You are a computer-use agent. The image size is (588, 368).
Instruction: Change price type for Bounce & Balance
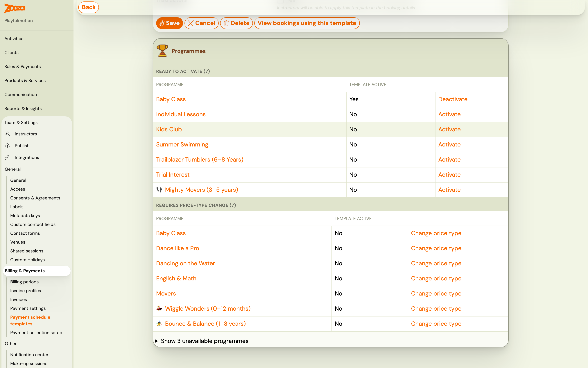click(436, 324)
